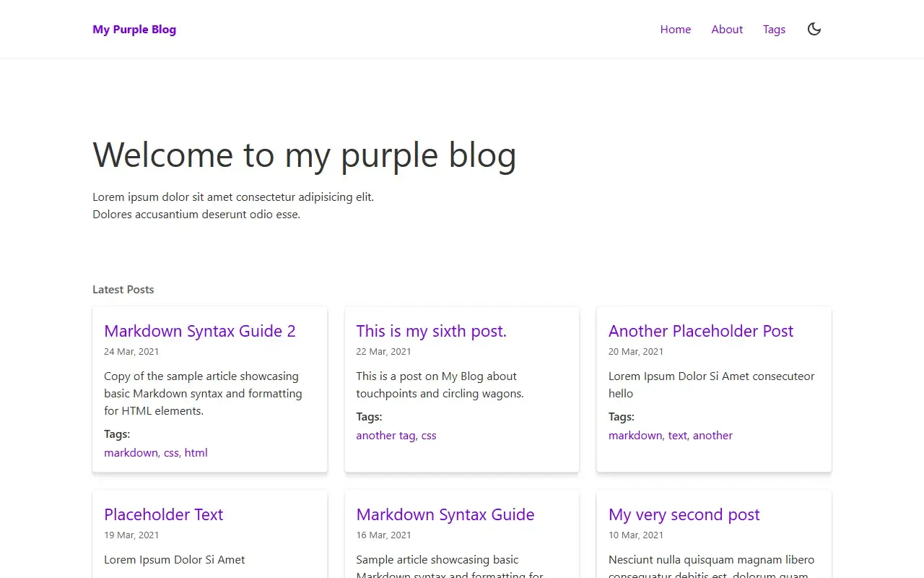Open the Home navigation link

pyautogui.click(x=676, y=30)
